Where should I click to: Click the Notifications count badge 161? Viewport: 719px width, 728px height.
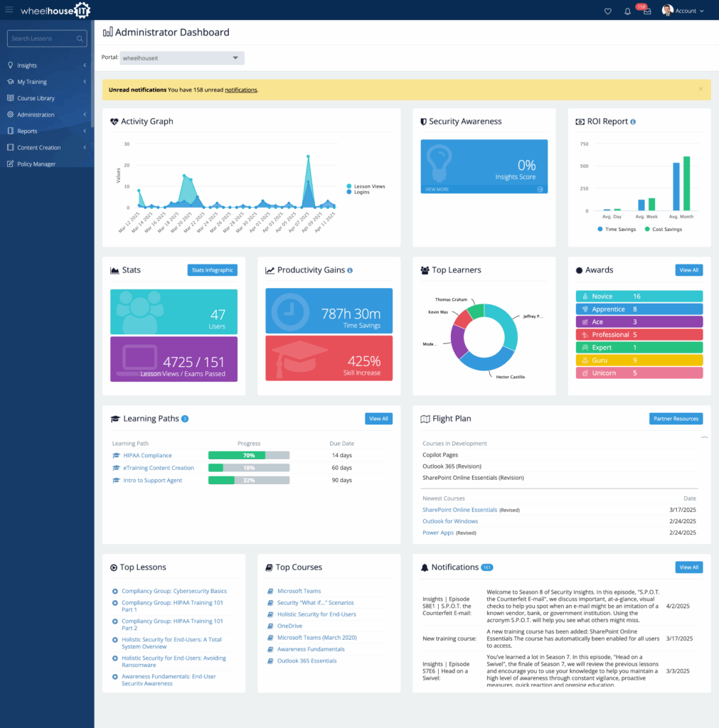[486, 567]
